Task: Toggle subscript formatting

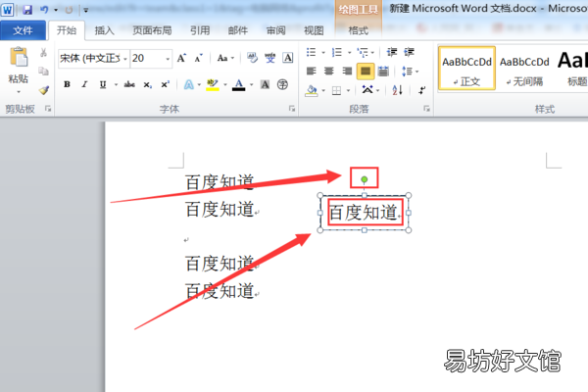Action: (x=147, y=85)
